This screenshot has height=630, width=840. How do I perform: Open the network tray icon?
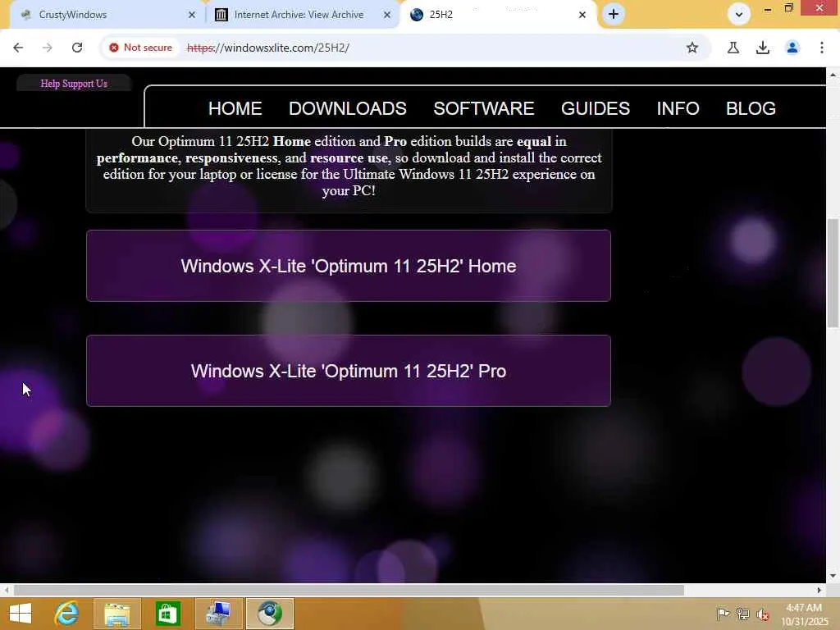click(x=742, y=614)
